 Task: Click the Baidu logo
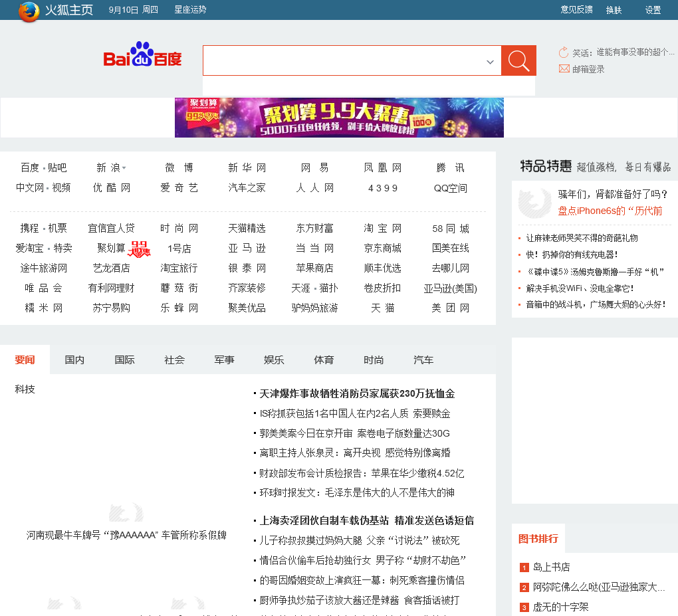142,55
